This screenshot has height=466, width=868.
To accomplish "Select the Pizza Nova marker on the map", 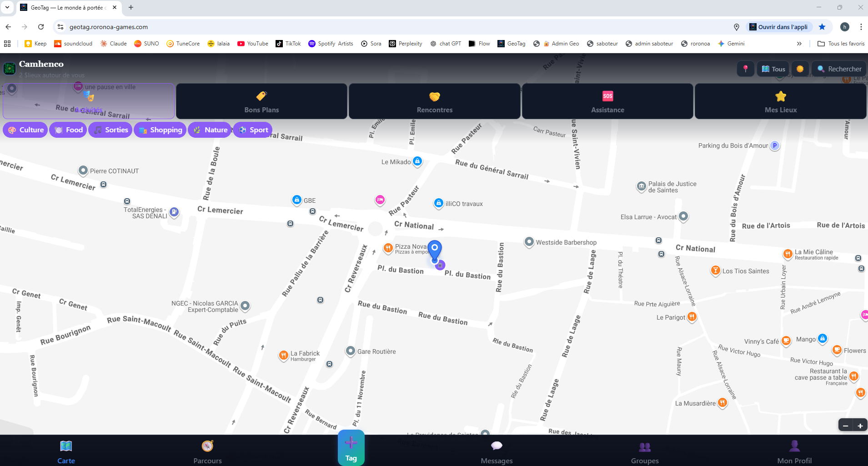I will [388, 248].
